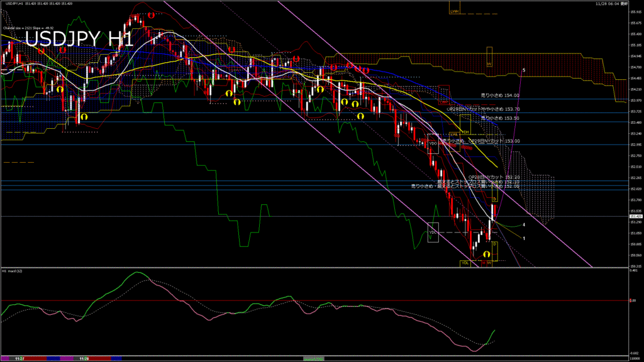The height and width of the screenshot is (362, 644).
Task: Select the Channel size and Slope readout
Action: 28,28
